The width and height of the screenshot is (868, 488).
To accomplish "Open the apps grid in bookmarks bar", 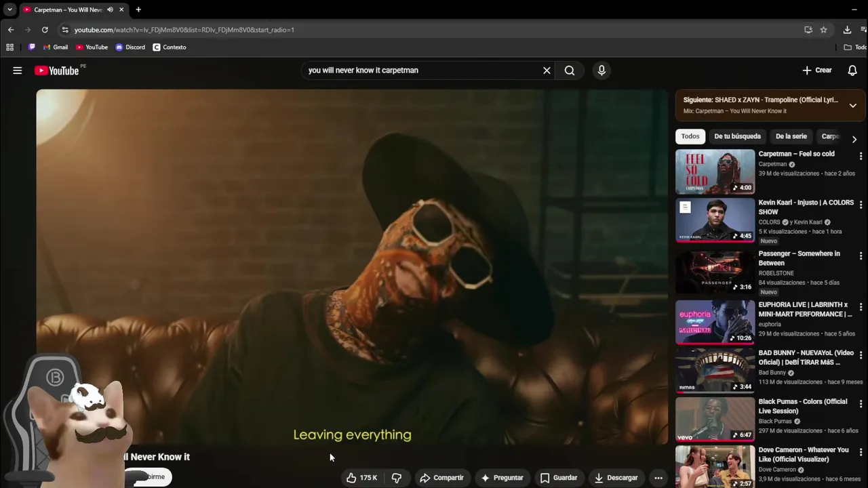I will [x=9, y=47].
